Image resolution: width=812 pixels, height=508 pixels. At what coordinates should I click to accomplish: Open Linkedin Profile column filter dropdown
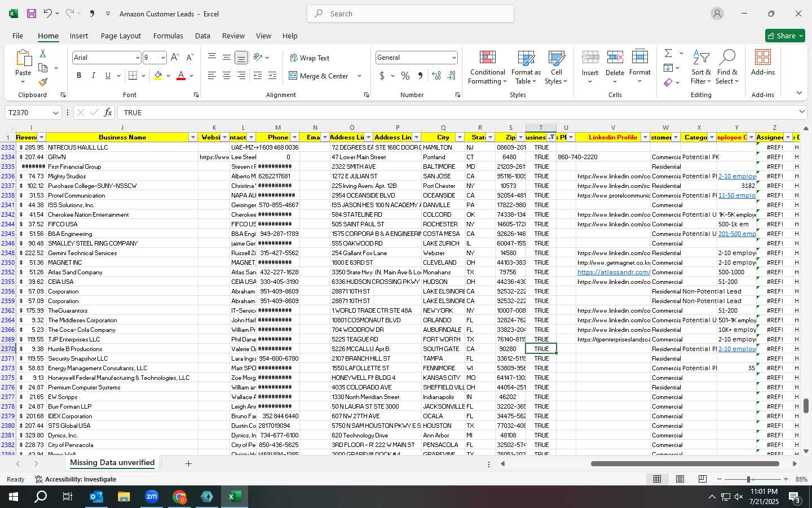[x=645, y=137]
